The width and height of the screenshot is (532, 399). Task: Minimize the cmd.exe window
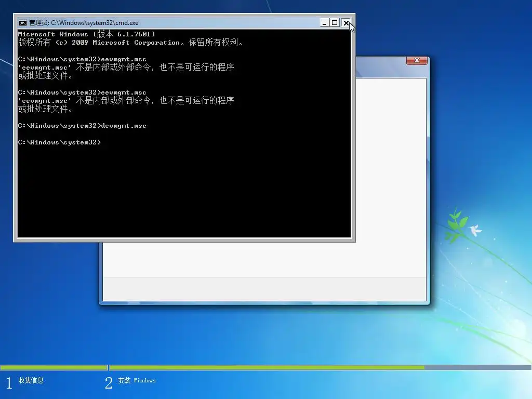click(x=324, y=23)
